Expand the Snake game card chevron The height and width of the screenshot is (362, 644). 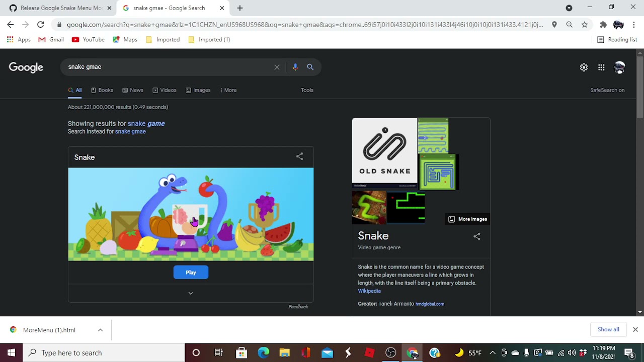point(191,293)
